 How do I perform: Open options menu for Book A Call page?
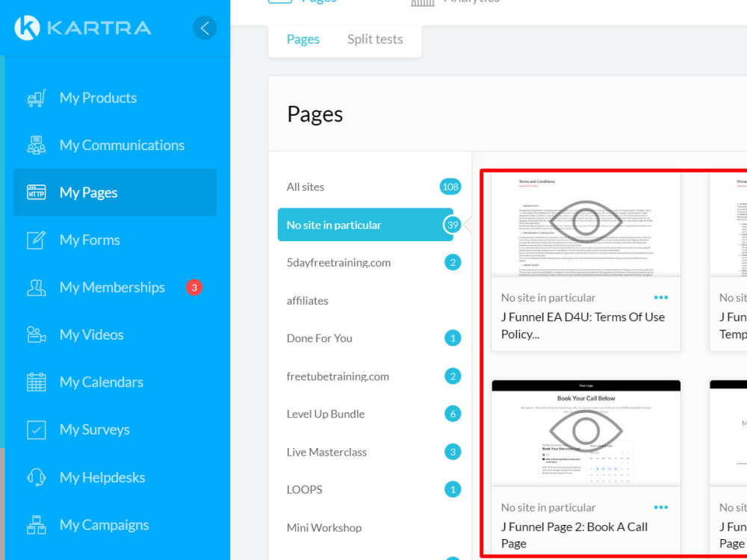[661, 507]
